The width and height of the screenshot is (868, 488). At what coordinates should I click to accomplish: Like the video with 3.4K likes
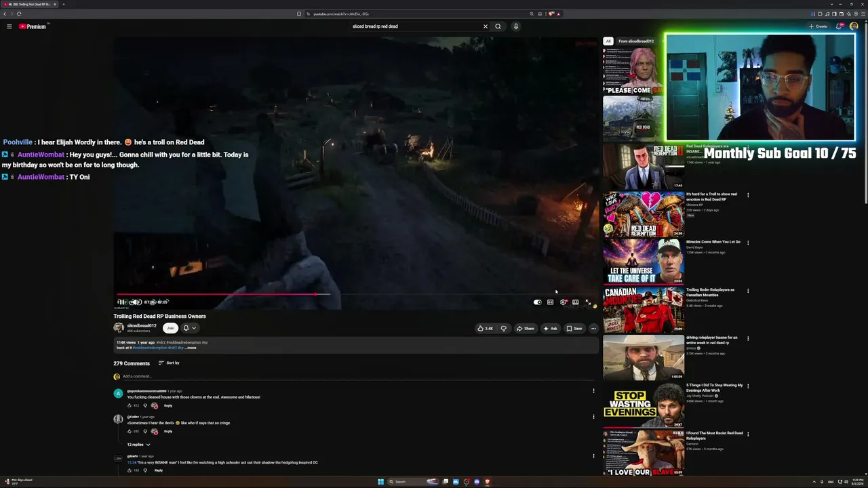[x=486, y=329]
